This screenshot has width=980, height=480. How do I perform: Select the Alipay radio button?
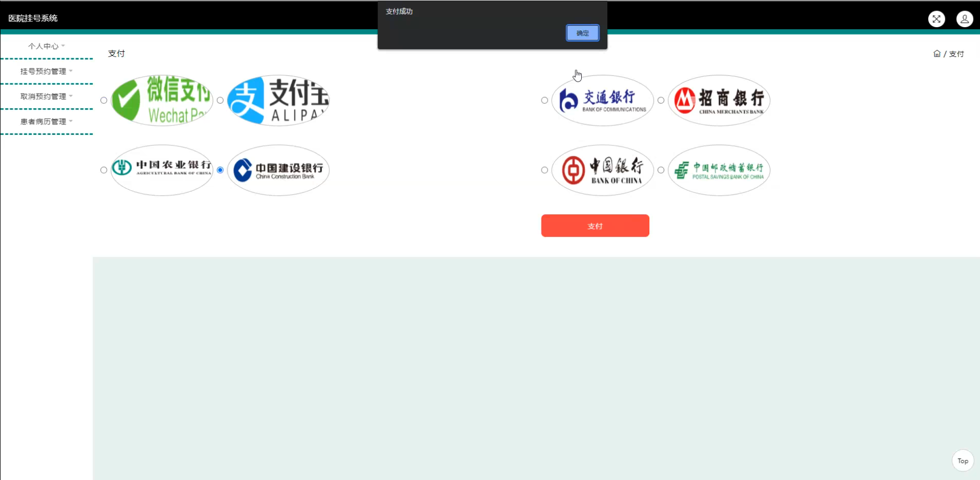[x=220, y=100]
